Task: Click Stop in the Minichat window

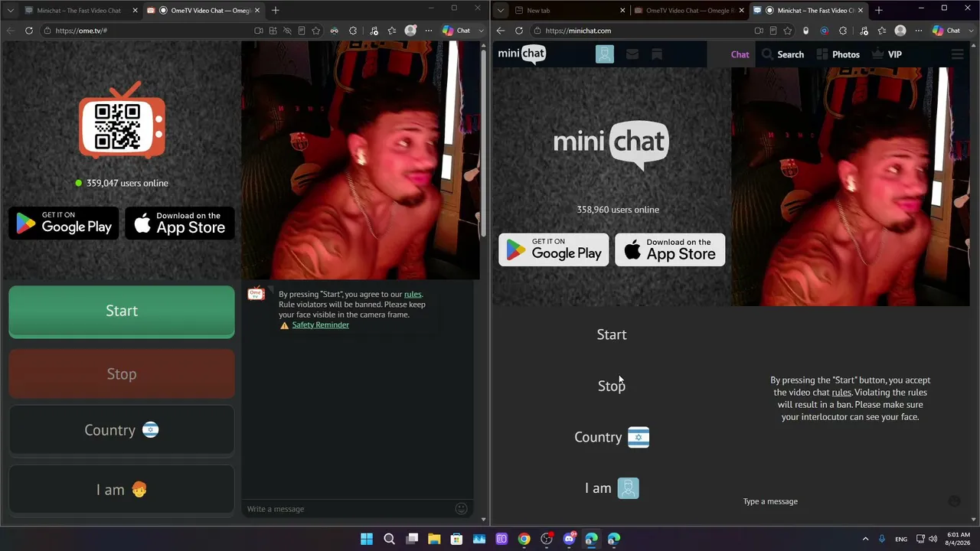Action: [x=612, y=386]
